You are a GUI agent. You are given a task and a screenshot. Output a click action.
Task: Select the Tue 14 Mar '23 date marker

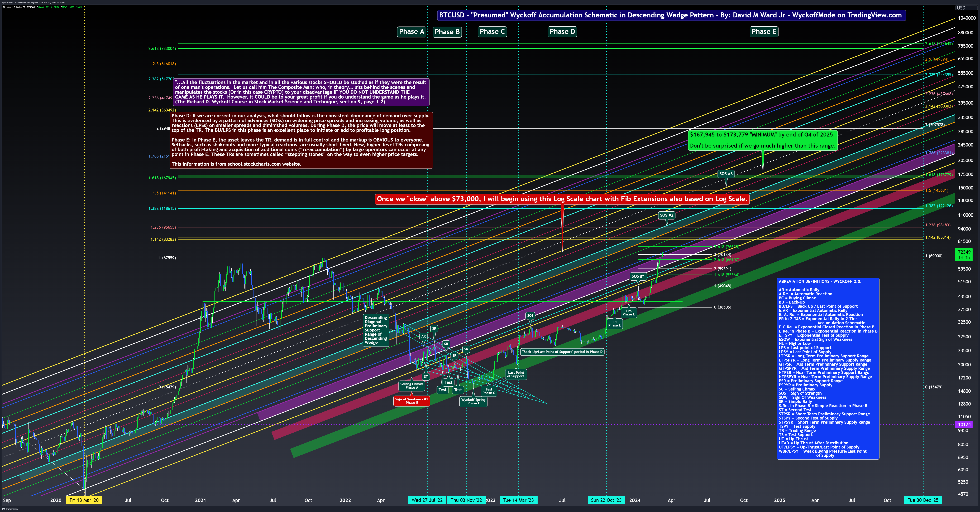tap(519, 500)
